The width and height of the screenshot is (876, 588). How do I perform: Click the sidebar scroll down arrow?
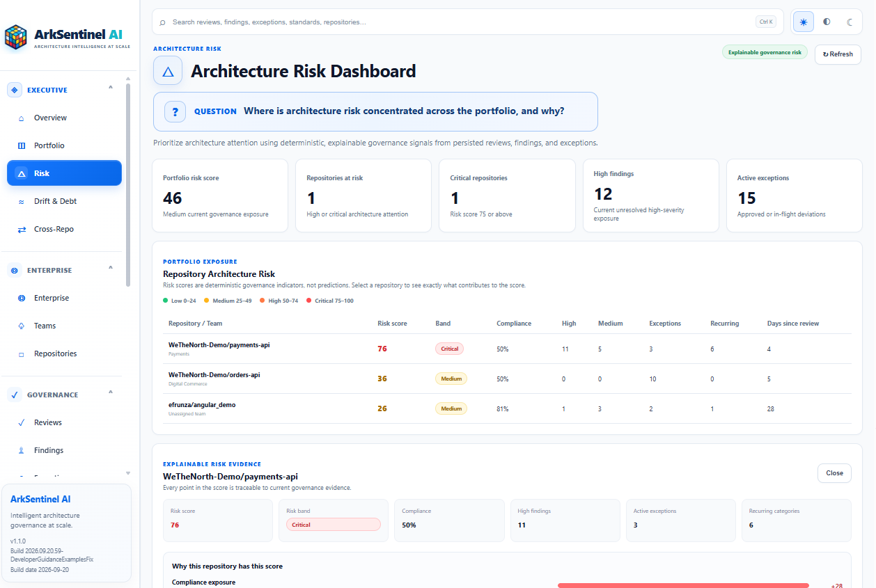tap(128, 473)
